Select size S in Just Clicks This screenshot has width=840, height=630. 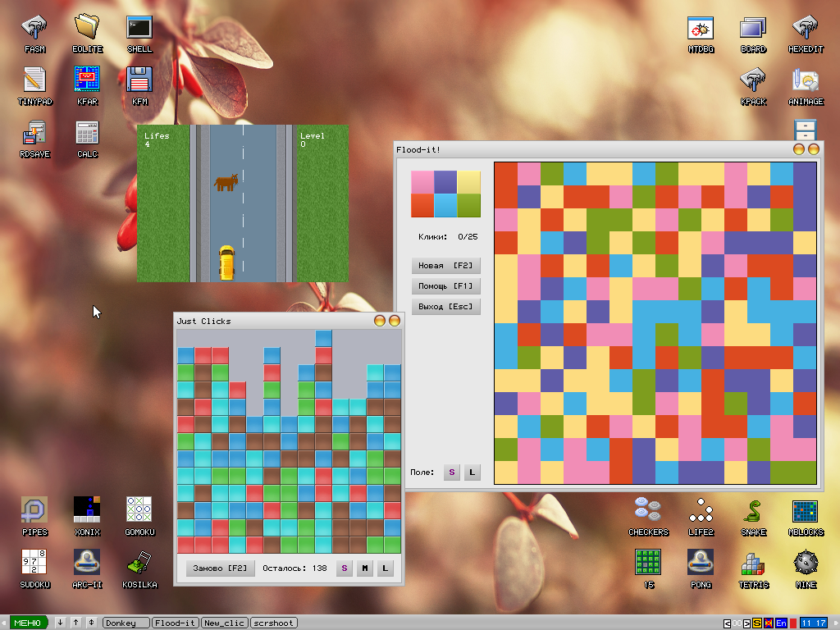click(x=345, y=568)
